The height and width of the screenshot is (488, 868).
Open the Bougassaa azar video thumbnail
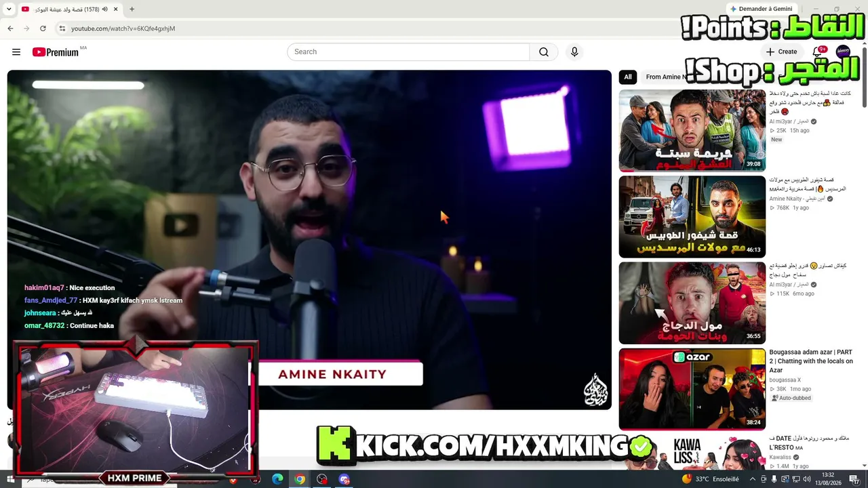coord(692,389)
